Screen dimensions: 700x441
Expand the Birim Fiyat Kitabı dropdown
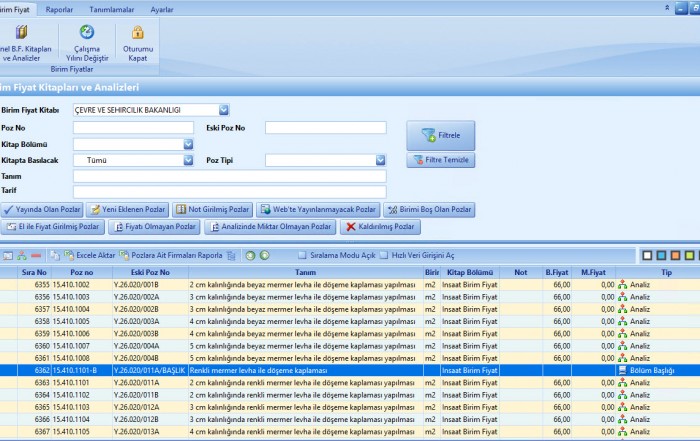[x=224, y=110]
